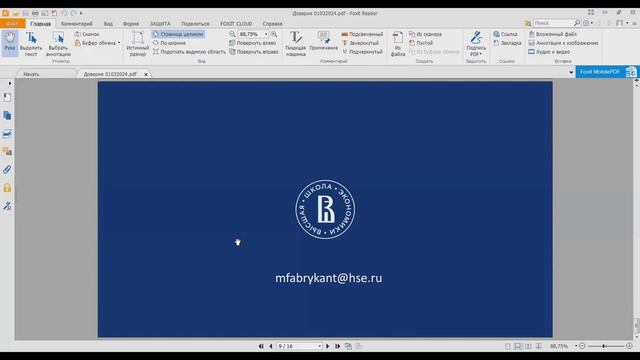
Task: Click Подогнать видимую область option
Action: click(189, 52)
